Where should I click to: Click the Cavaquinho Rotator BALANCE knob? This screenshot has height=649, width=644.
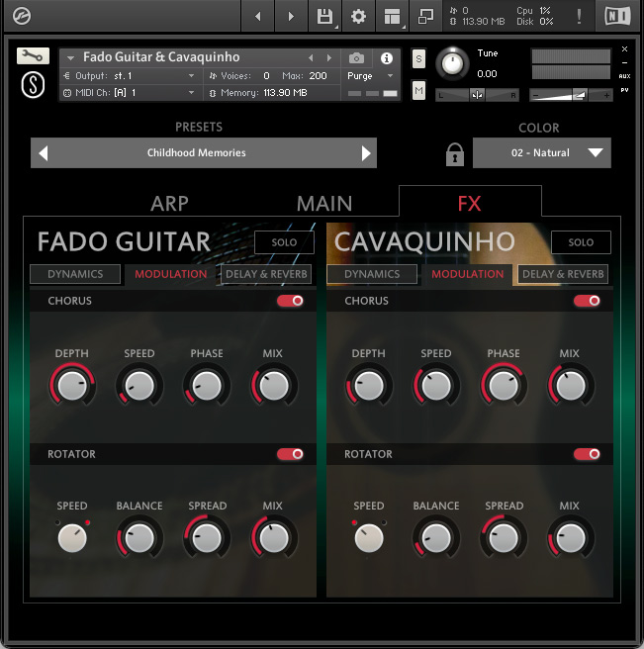(436, 537)
